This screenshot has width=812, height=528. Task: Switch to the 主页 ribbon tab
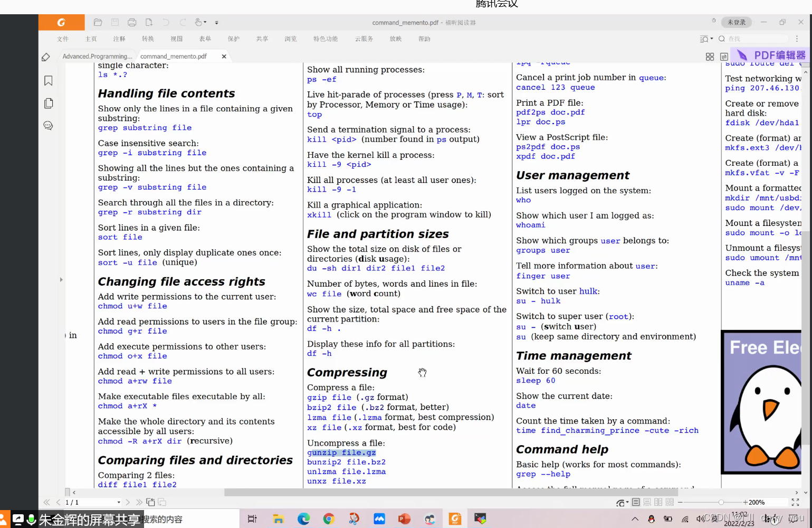pyautogui.click(x=91, y=39)
